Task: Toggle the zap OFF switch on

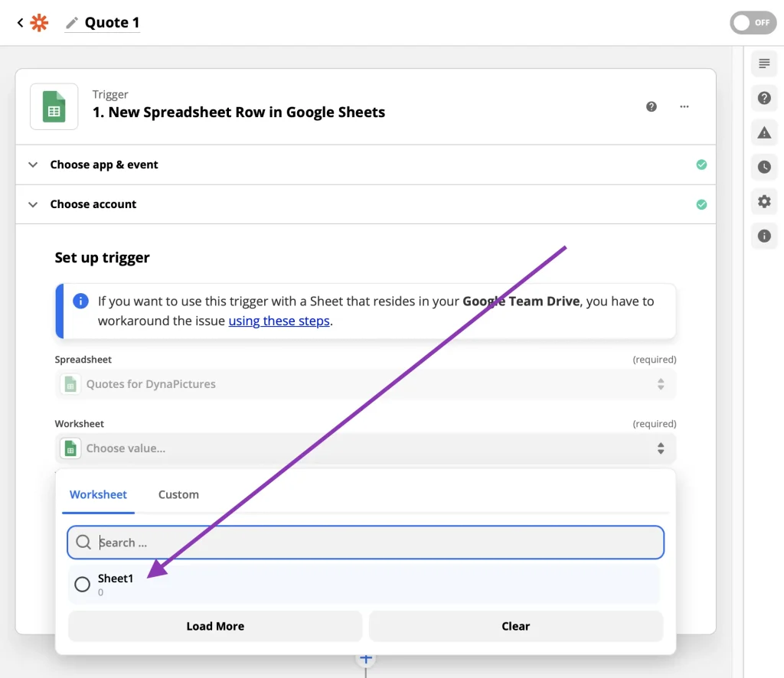Action: (x=753, y=23)
